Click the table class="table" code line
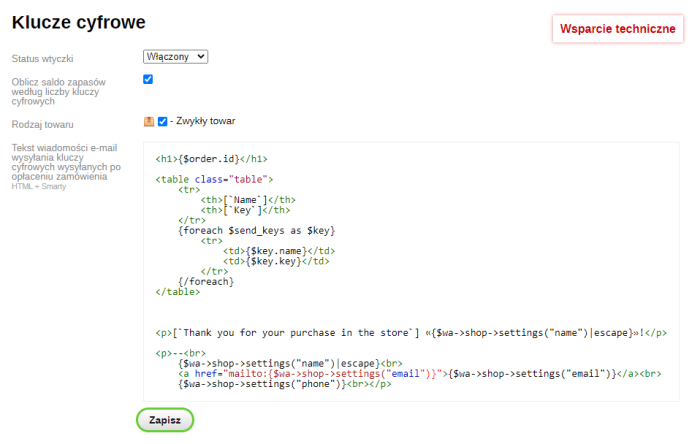This screenshot has width=700, height=444. (x=208, y=179)
